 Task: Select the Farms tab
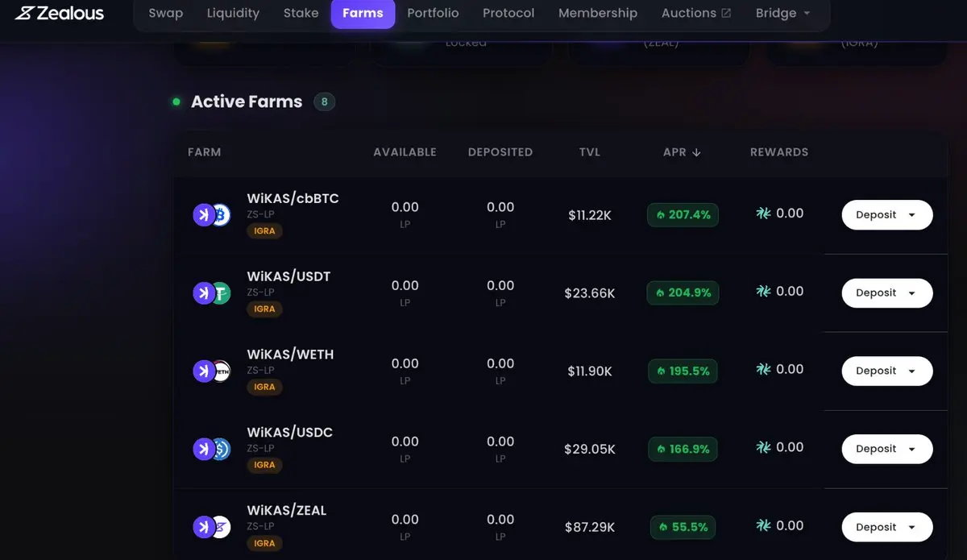coord(363,14)
